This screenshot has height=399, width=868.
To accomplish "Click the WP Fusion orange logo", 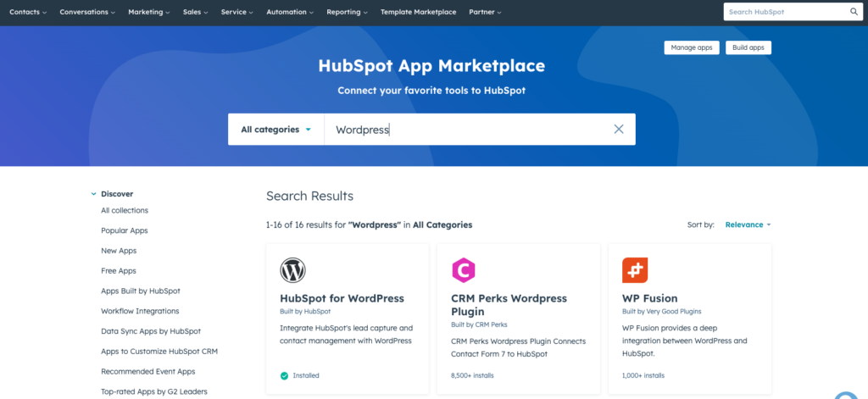I will [x=635, y=270].
